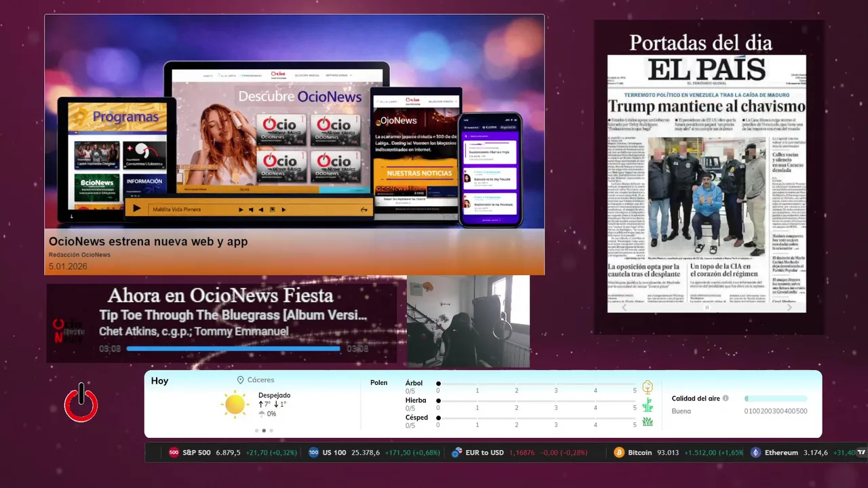Click the grass stalk icon for Hierba
Image resolution: width=868 pixels, height=488 pixels.
pos(648,405)
